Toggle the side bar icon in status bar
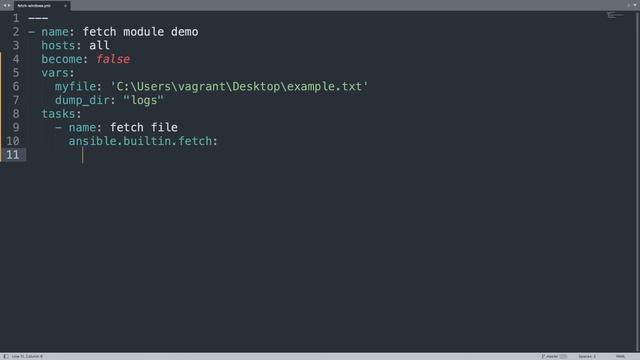This screenshot has width=640, height=360. 6,356
